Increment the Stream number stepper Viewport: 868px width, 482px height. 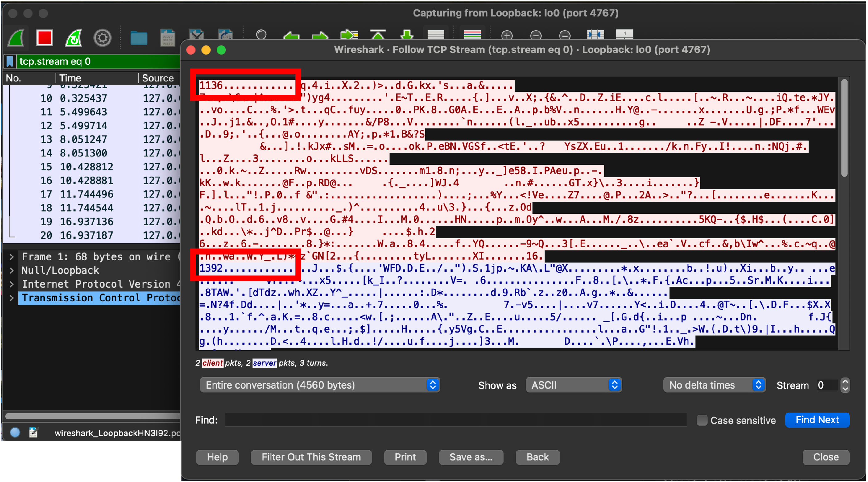coord(846,382)
